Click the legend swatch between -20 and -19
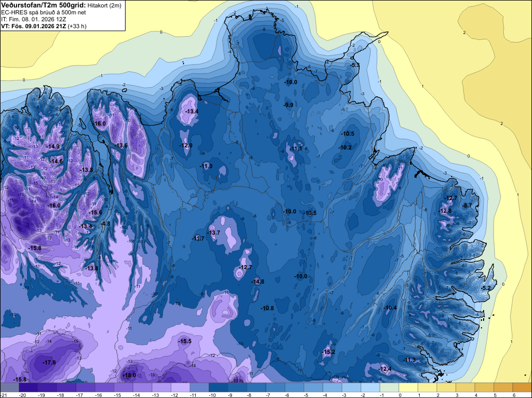Screen dimensions: 532x398 (x=29, y=387)
